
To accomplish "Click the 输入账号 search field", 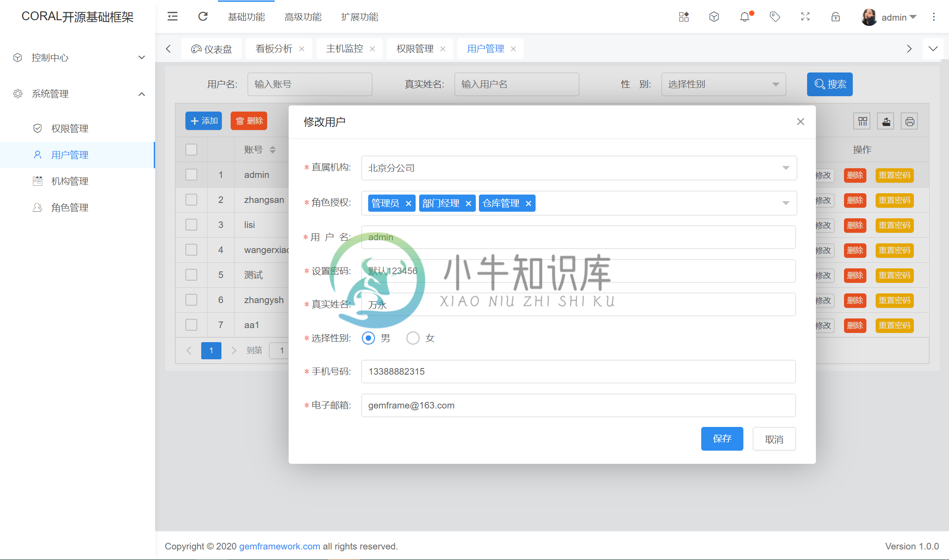I will click(x=310, y=84).
